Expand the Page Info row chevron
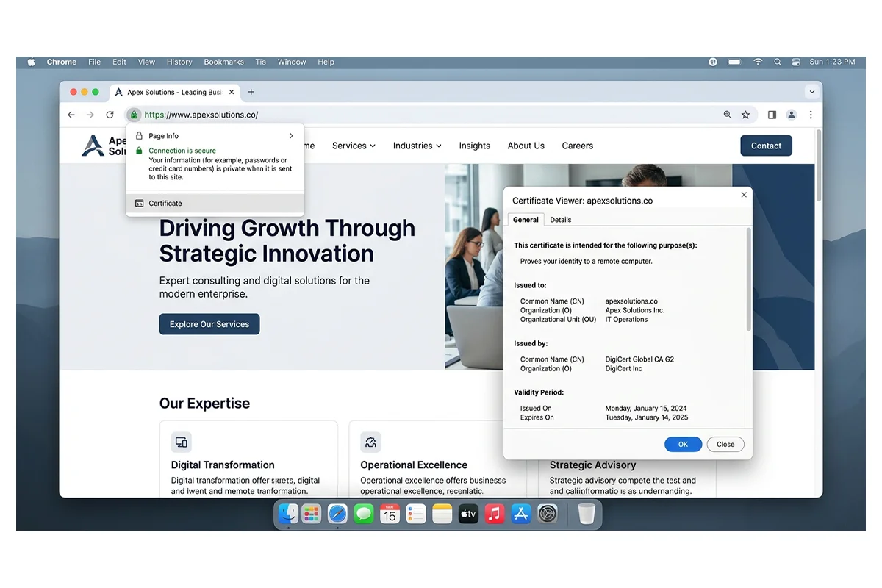The width and height of the screenshot is (882, 588). pyautogui.click(x=291, y=136)
